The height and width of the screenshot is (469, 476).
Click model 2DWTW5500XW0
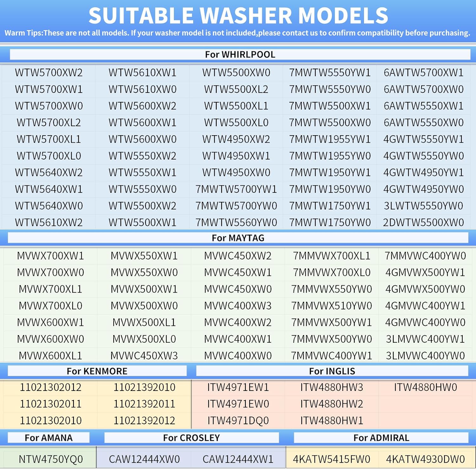(424, 222)
